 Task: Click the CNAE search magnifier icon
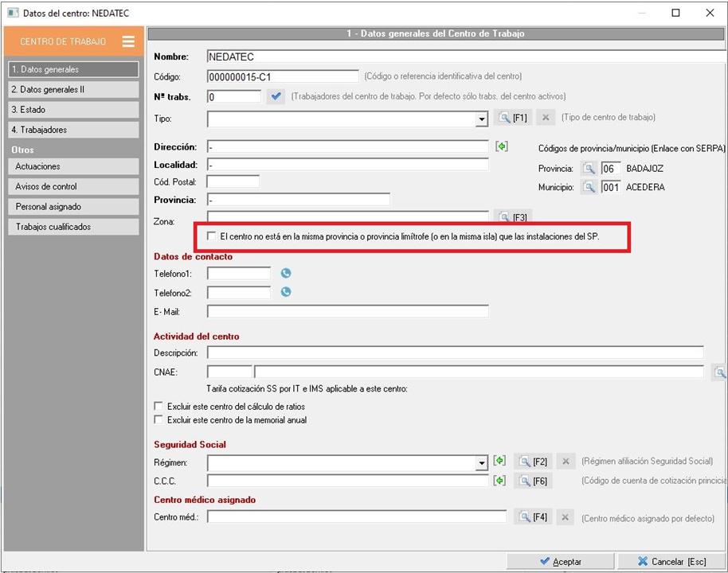tap(718, 372)
